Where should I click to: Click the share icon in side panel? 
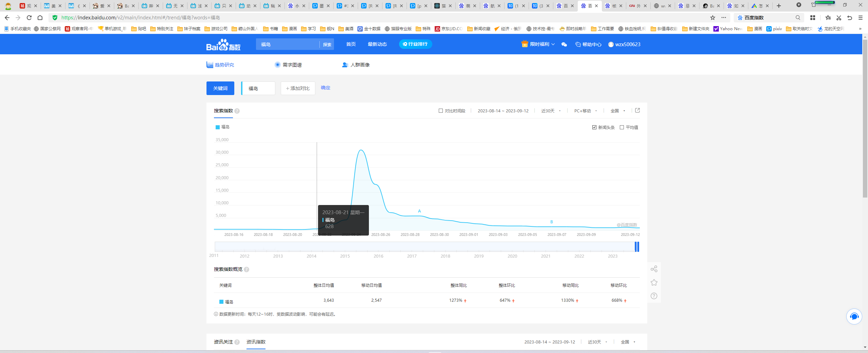[x=654, y=269]
